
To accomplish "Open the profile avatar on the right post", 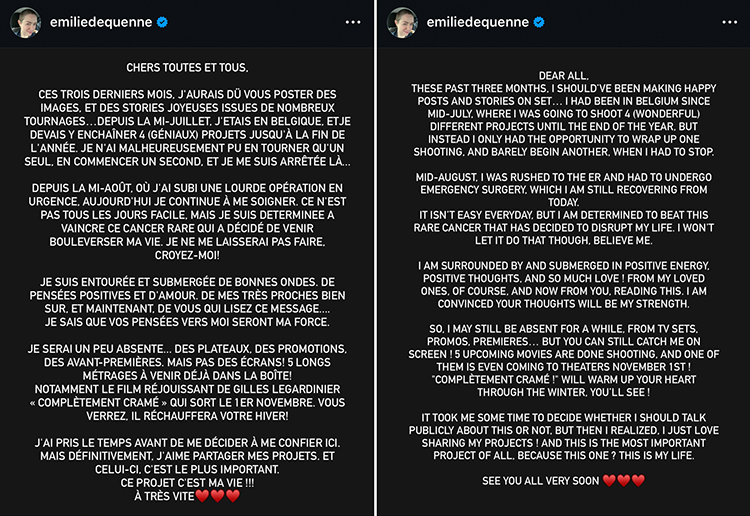I will click(401, 22).
